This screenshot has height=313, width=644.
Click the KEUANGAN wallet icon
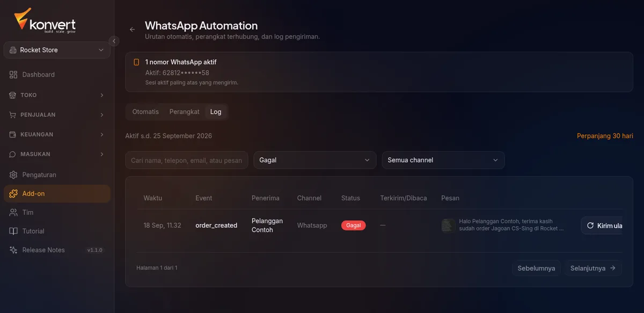(13, 134)
